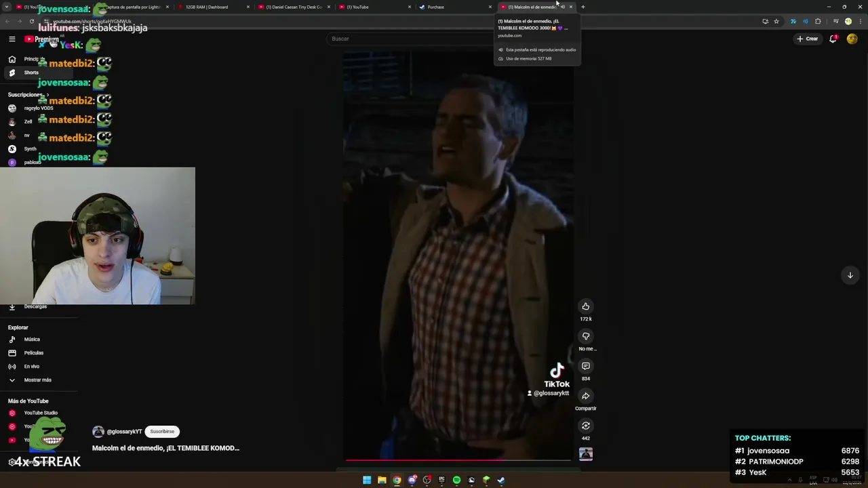Expand the Suscripciones section chevron
Image resolution: width=868 pixels, height=488 pixels.
47,95
